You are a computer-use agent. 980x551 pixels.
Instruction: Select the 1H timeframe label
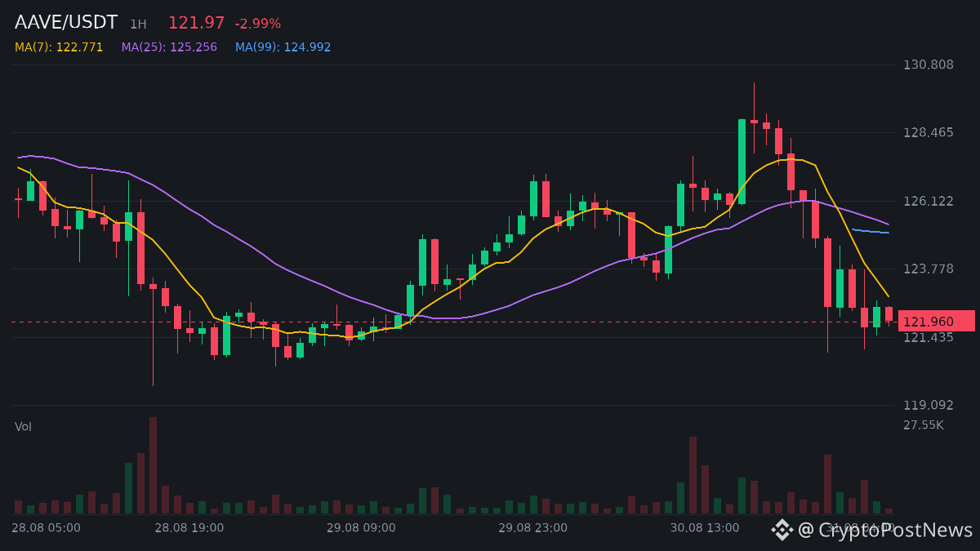click(x=138, y=24)
